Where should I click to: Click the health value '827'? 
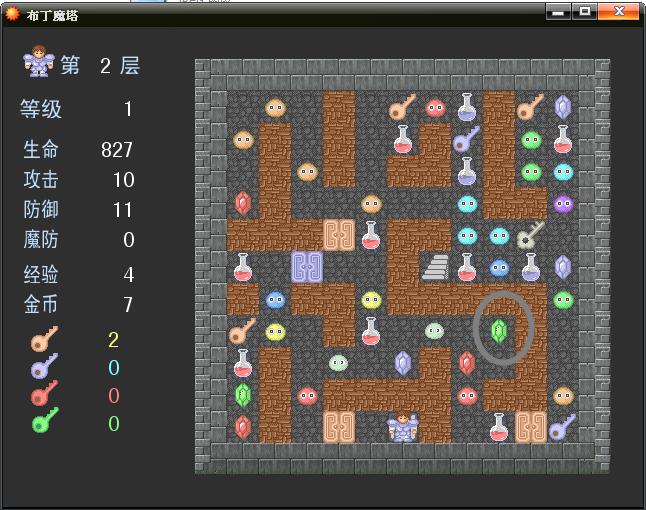(117, 150)
